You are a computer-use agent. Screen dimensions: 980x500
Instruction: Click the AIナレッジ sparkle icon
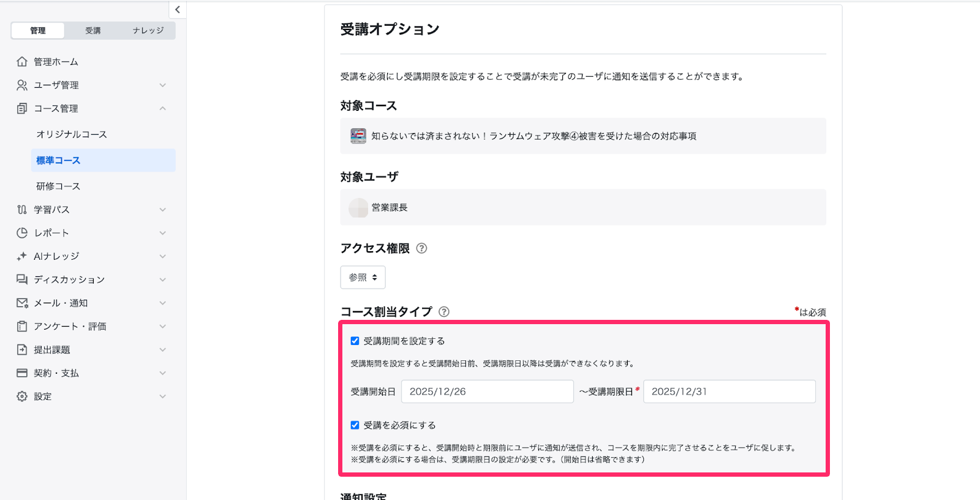(22, 256)
